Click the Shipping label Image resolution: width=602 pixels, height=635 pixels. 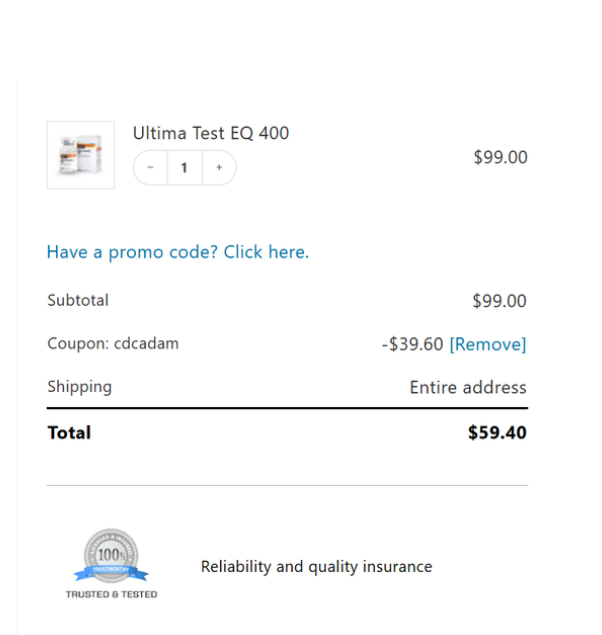(x=79, y=386)
